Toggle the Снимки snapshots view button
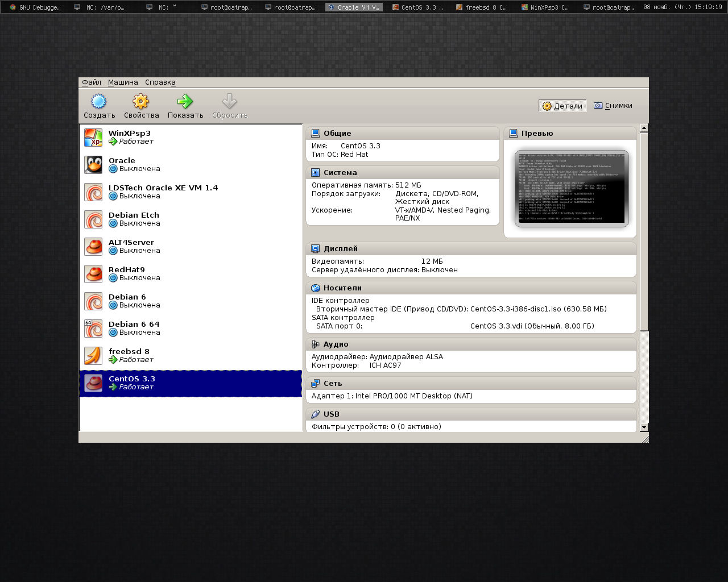This screenshot has width=728, height=582. (x=613, y=106)
